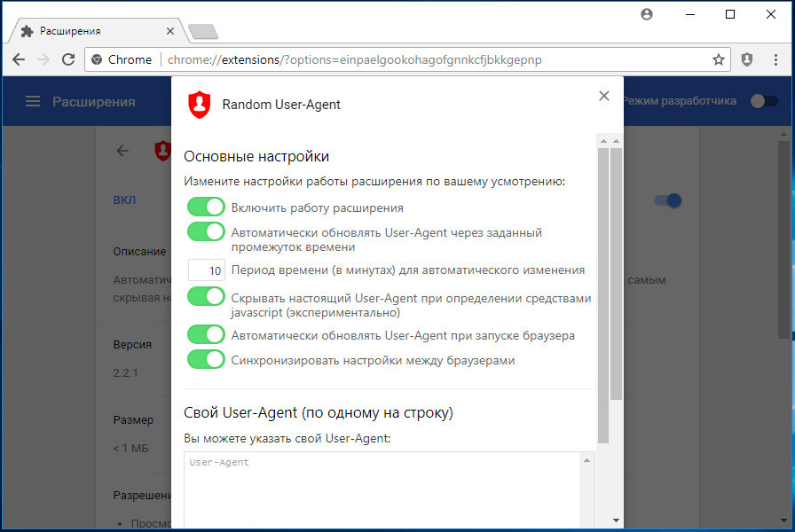The width and height of the screenshot is (795, 532).
Task: Click the Random User-Agent title text
Action: coord(281,105)
